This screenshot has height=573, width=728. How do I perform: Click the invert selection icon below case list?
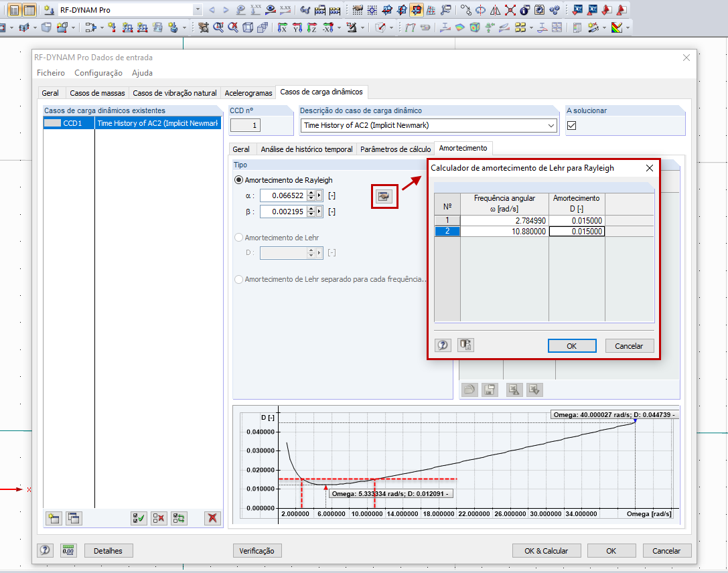[179, 518]
